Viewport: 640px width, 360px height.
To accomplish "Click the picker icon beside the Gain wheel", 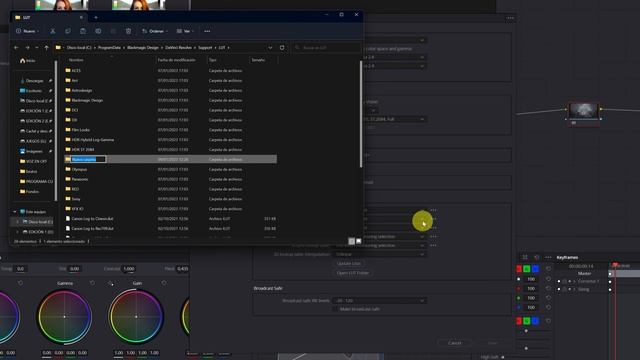I will pyautogui.click(x=111, y=283).
